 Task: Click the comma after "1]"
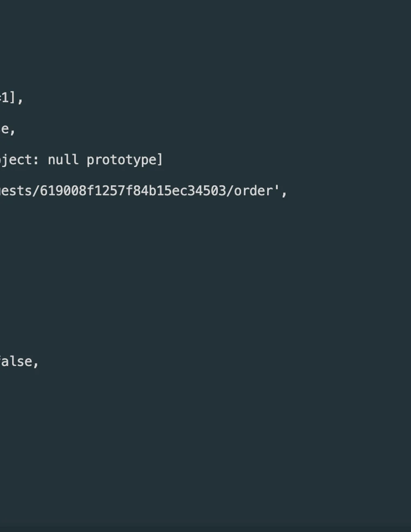[20, 100]
